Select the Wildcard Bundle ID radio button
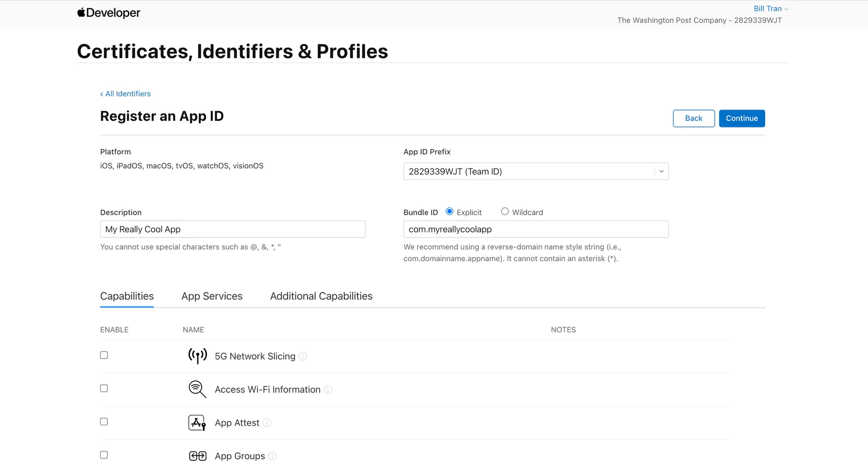 coord(505,211)
